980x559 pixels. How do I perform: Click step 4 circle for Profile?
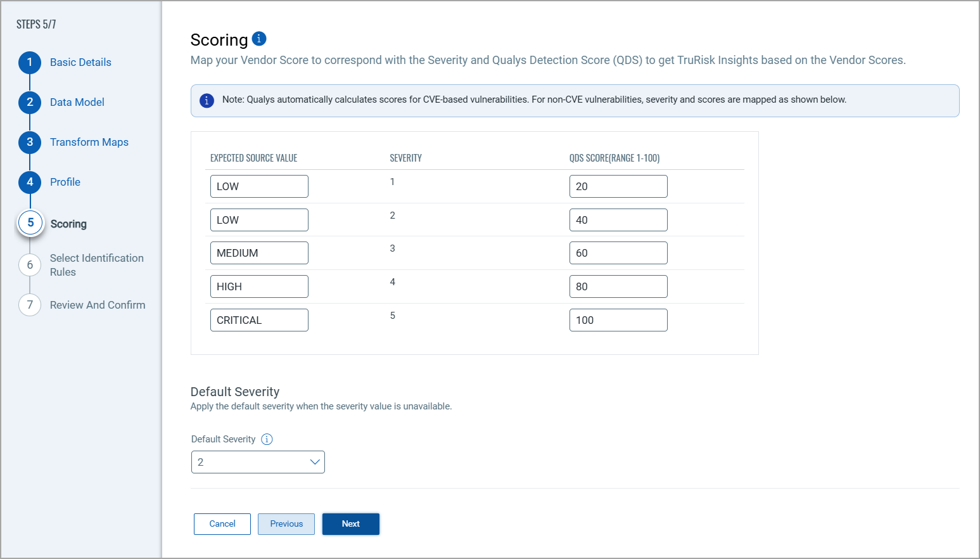(x=30, y=182)
